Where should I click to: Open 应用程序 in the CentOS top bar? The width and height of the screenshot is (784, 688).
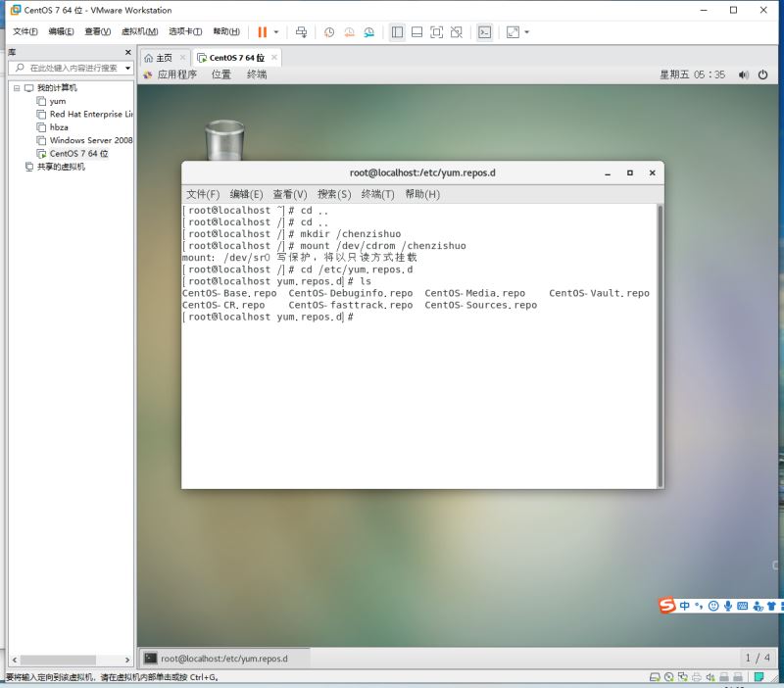coord(176,74)
